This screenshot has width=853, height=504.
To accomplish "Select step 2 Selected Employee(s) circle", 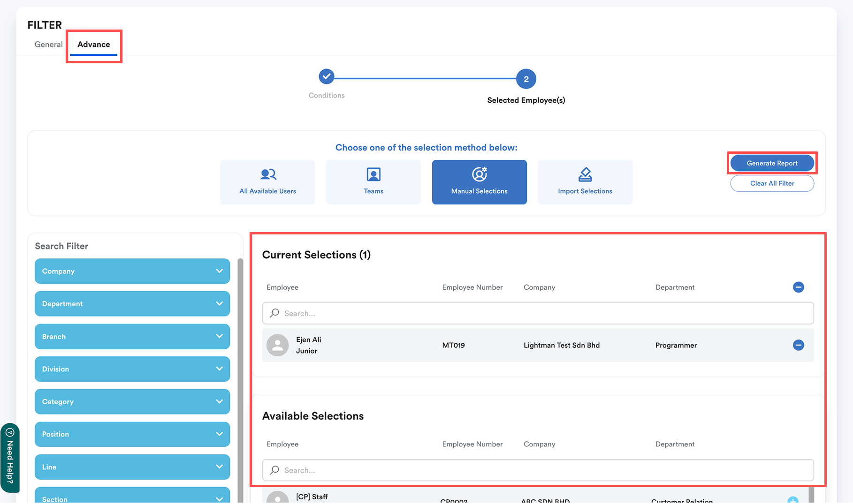I will pos(526,79).
